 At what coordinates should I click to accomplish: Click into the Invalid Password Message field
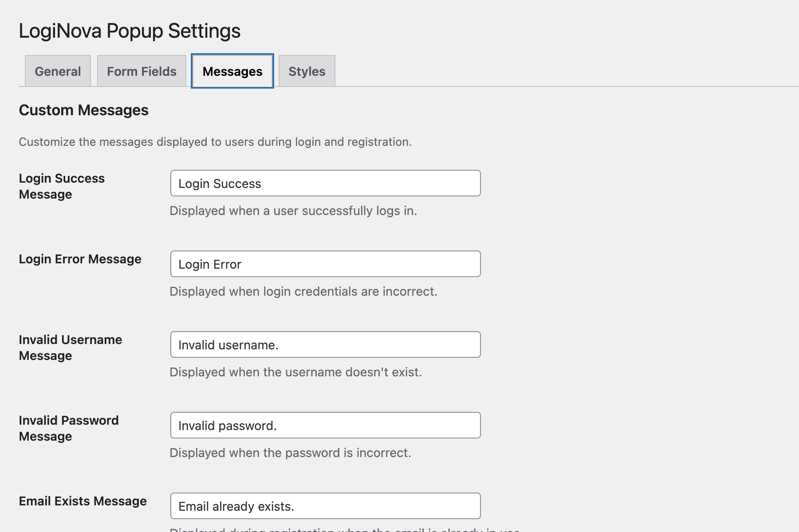pos(325,425)
